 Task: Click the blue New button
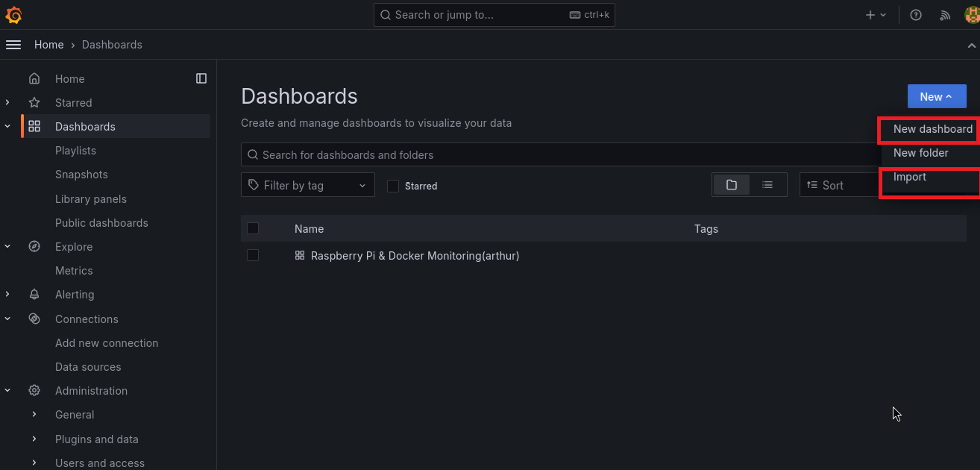tap(937, 96)
